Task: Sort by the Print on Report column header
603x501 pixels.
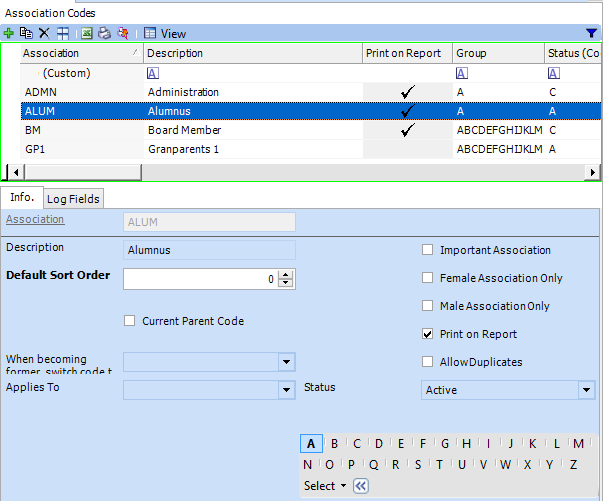Action: click(408, 53)
